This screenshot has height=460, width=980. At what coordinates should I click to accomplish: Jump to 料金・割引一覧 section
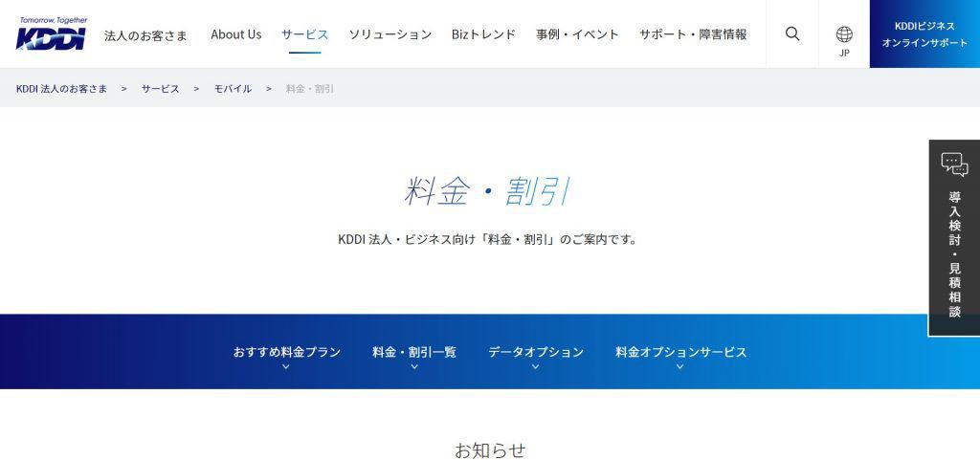[x=413, y=352]
